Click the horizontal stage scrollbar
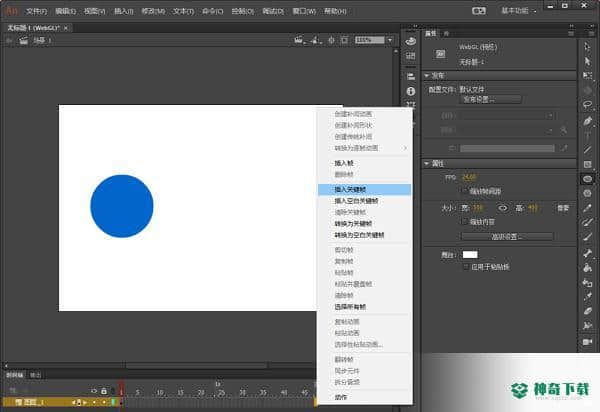The image size is (600, 412). point(196,366)
